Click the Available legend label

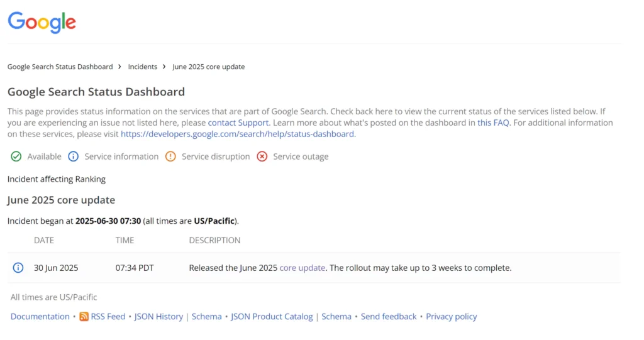[x=45, y=156]
